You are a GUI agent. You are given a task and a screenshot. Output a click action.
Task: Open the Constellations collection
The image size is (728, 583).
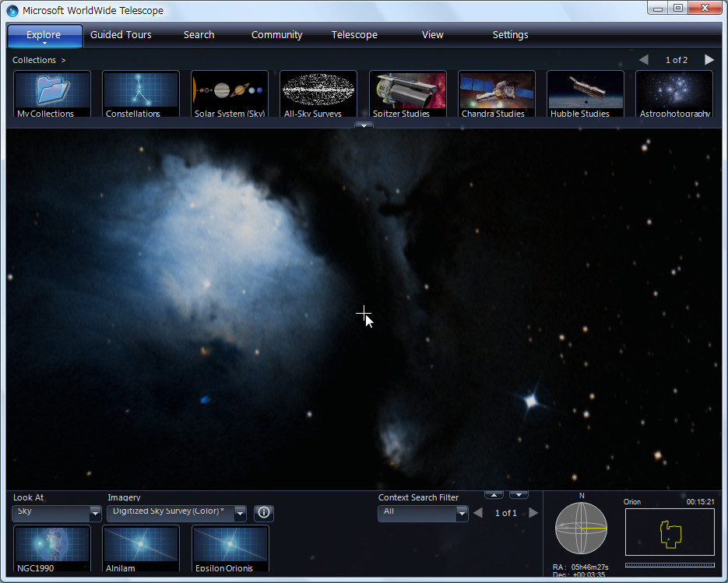pos(141,93)
